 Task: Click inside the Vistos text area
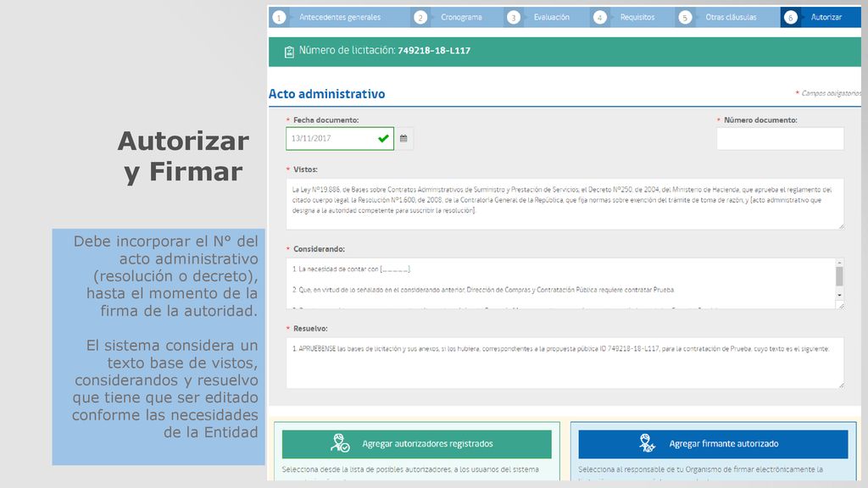click(565, 203)
